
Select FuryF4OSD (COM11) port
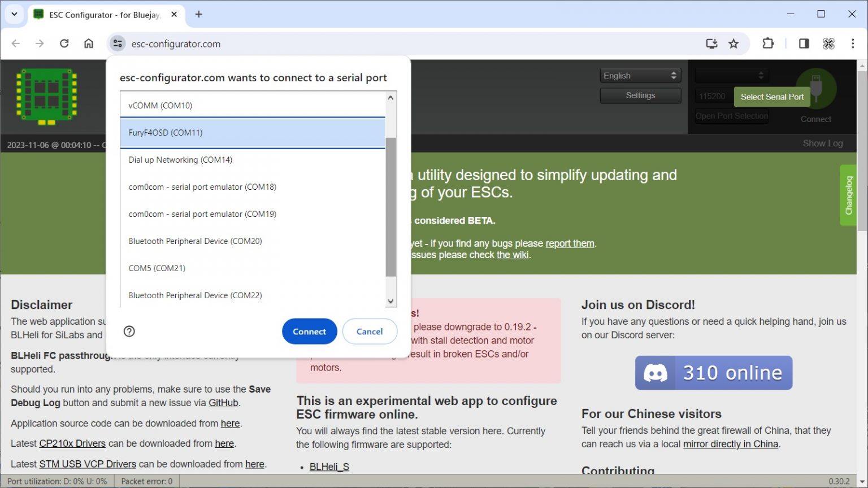(x=253, y=133)
